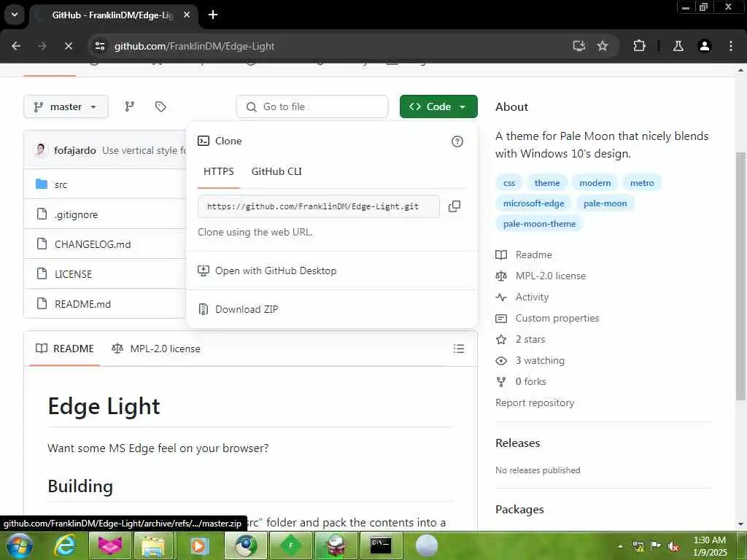Select the README tab
Image resolution: width=747 pixels, height=560 pixels.
click(65, 349)
